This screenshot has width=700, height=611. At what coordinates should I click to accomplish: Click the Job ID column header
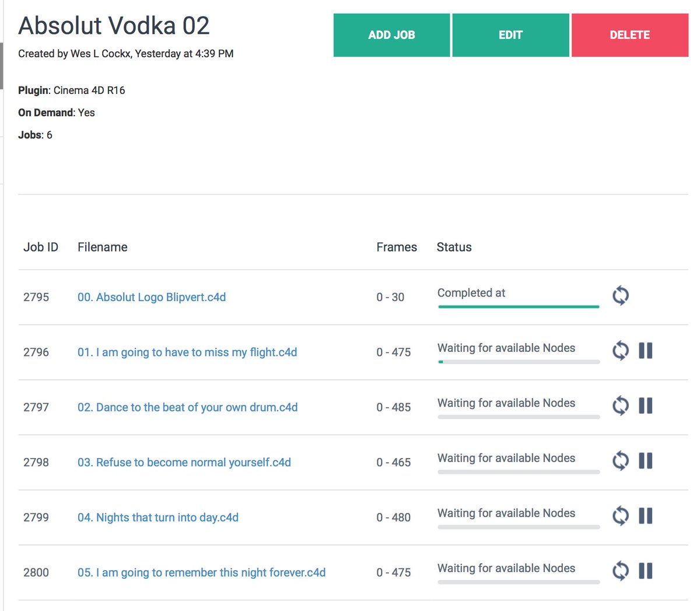[x=41, y=247]
